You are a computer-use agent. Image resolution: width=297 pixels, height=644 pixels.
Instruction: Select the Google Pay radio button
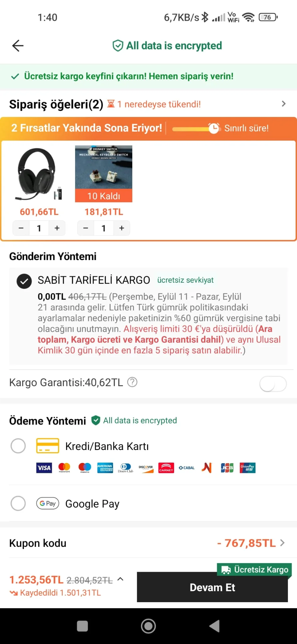click(x=18, y=503)
